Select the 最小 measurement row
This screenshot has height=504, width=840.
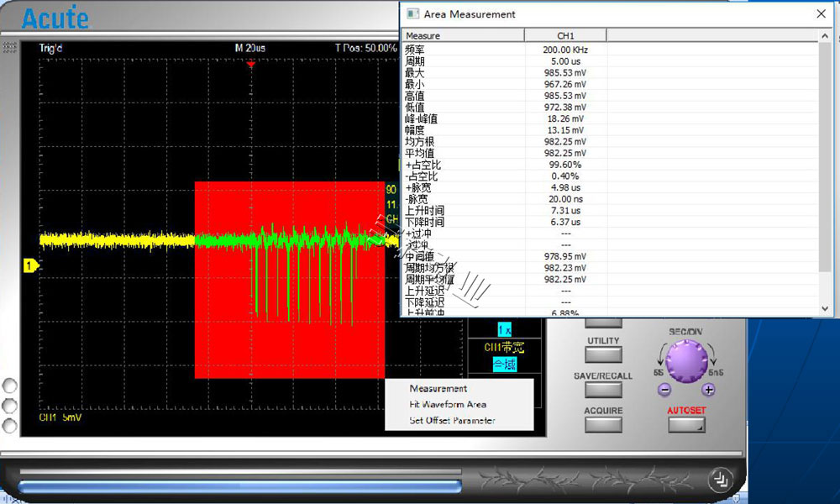[610, 84]
